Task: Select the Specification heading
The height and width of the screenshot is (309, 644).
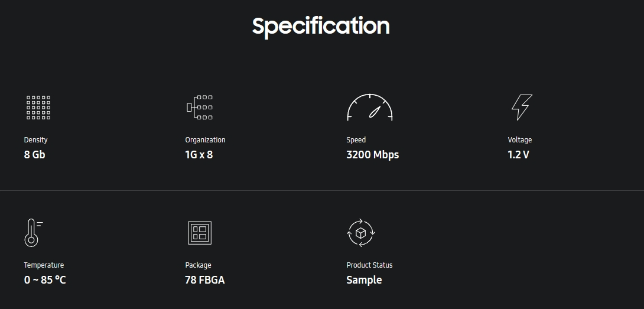Action: point(321,27)
